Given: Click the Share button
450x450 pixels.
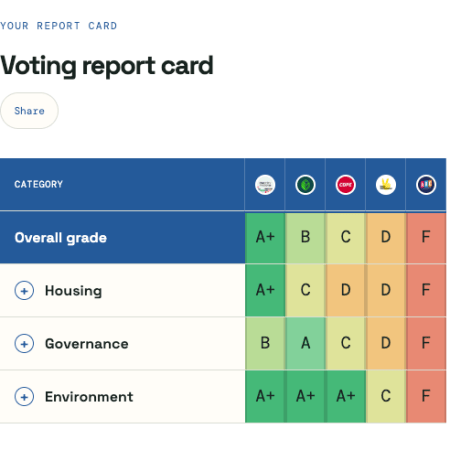Looking at the screenshot, I should pos(29,111).
